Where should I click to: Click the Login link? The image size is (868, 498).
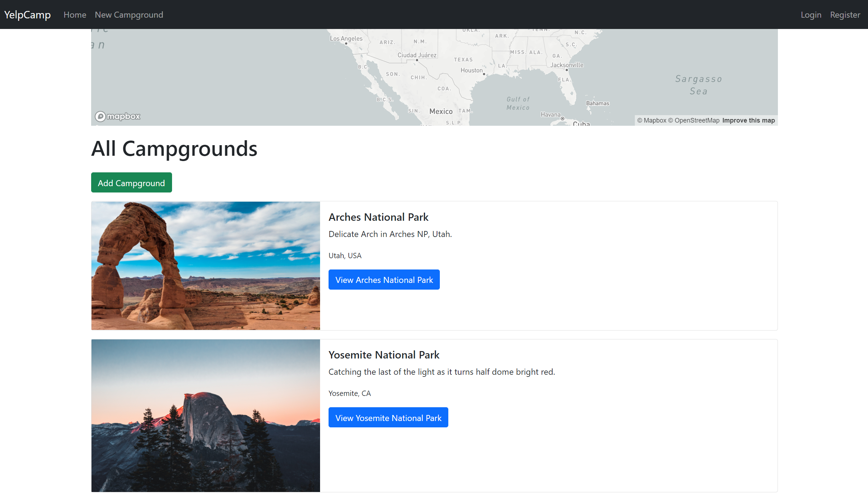(811, 15)
